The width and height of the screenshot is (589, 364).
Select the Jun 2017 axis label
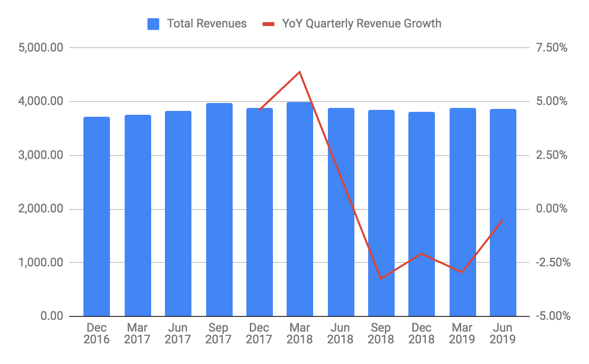coord(178,333)
